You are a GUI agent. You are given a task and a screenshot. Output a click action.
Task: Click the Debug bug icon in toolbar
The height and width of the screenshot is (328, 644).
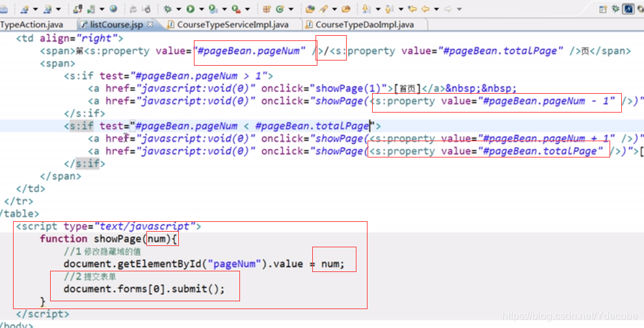168,8
